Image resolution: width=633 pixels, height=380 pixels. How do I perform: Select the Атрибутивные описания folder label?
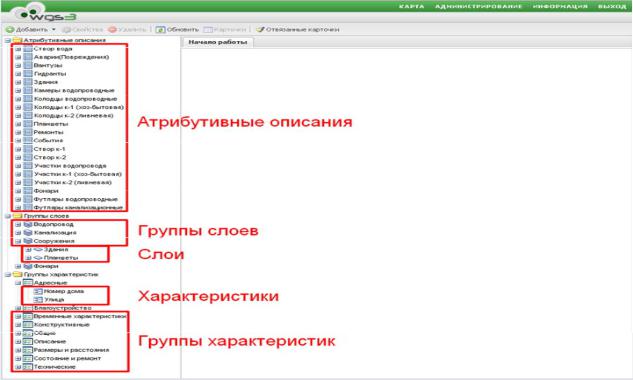(x=65, y=40)
